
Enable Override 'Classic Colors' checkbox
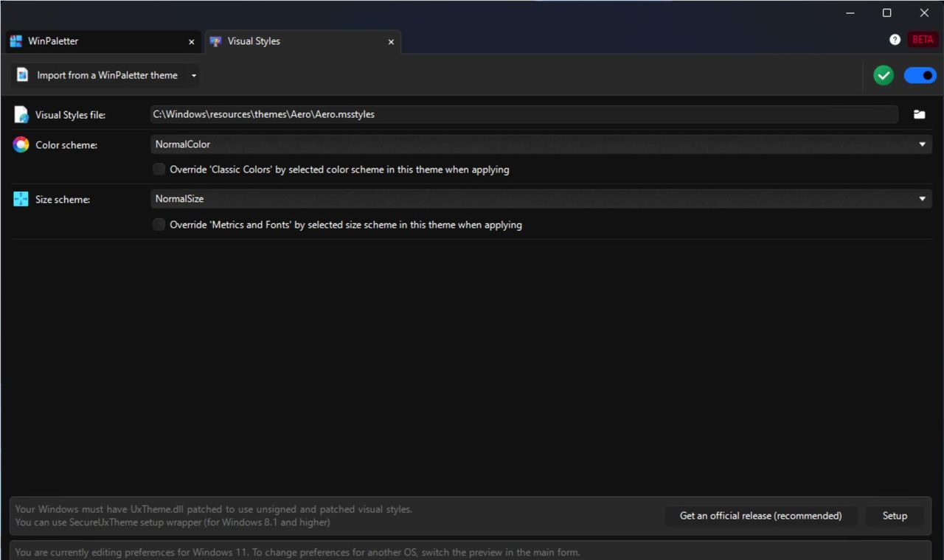tap(159, 169)
